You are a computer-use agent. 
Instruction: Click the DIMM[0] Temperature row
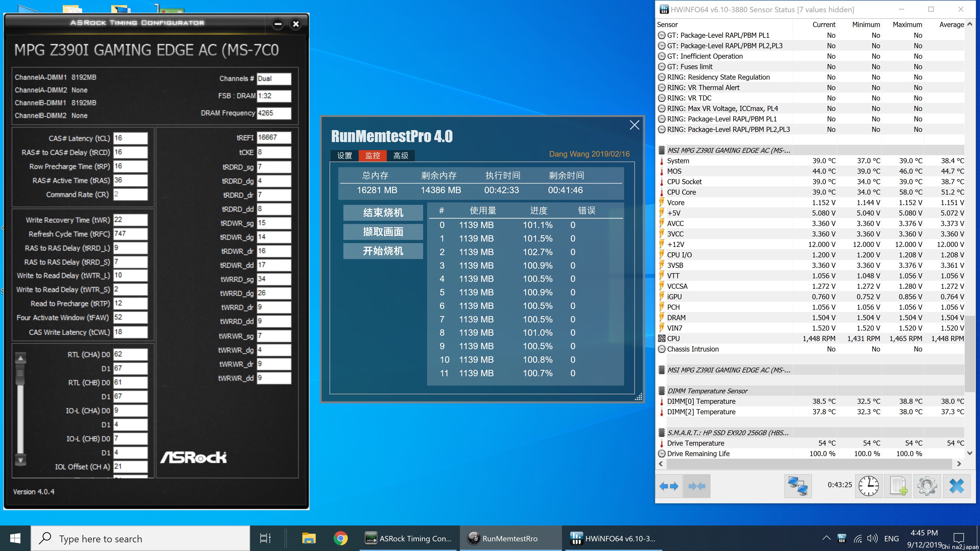(811, 401)
